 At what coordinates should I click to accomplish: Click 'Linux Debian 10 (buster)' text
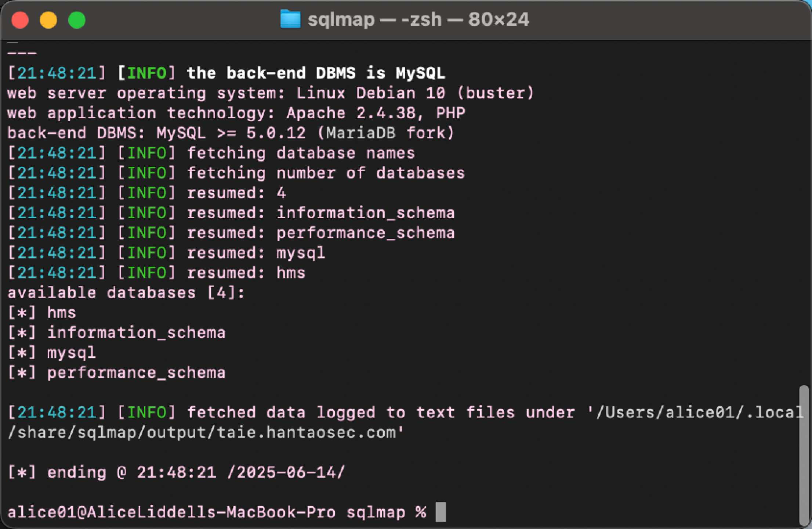pyautogui.click(x=415, y=93)
